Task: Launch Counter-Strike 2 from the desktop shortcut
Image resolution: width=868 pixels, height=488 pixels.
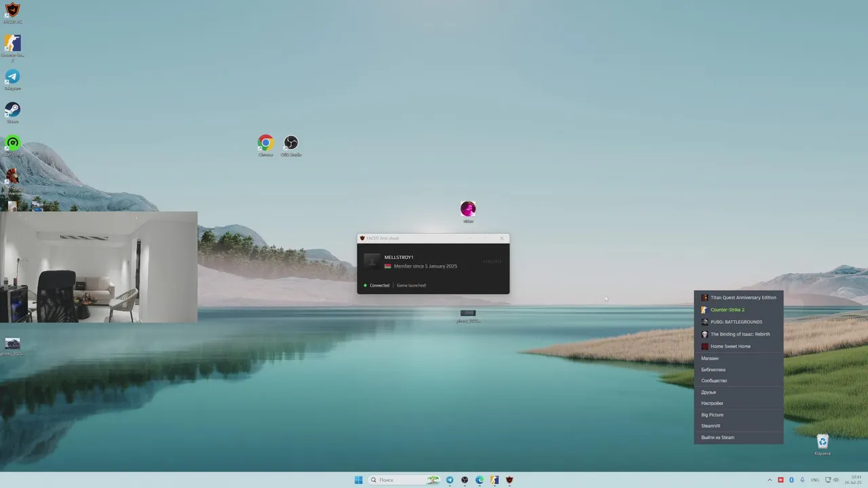Action: point(12,46)
